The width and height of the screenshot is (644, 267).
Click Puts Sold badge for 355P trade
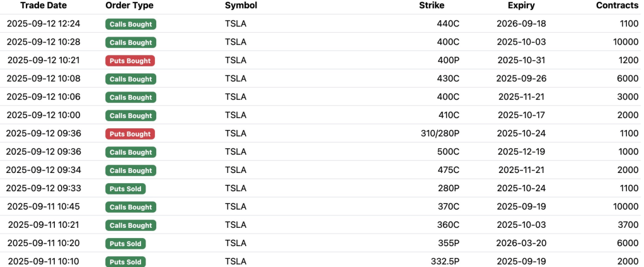[x=125, y=244]
